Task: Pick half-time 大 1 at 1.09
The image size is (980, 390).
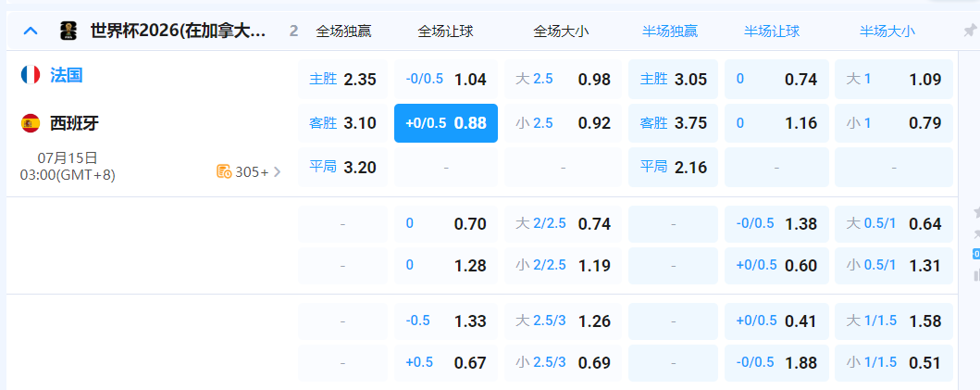Action: pyautogui.click(x=894, y=80)
